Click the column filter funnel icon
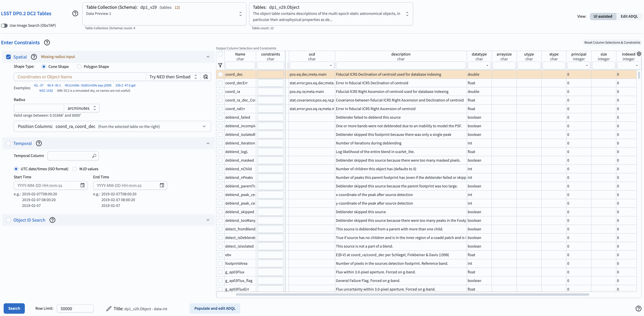644x316 pixels. coord(220,65)
